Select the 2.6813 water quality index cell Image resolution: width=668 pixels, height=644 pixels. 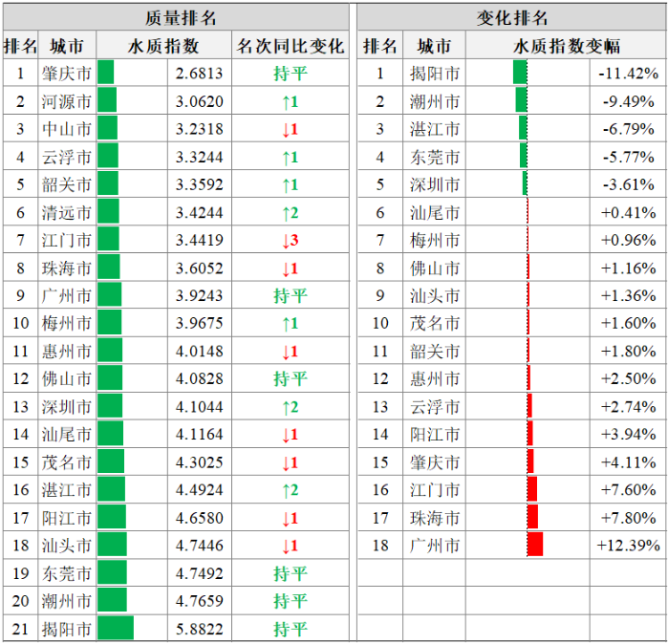pyautogui.click(x=199, y=74)
